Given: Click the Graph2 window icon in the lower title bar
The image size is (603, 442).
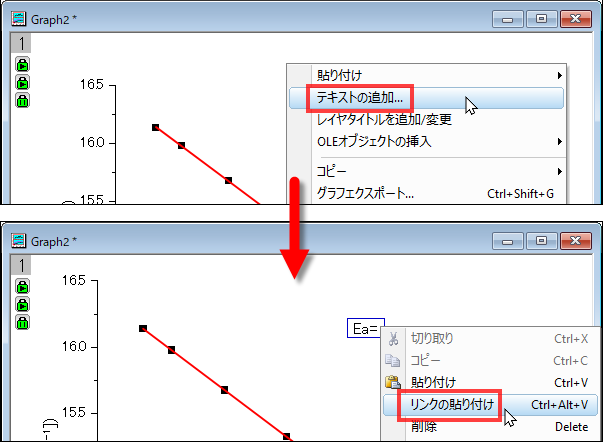Looking at the screenshot, I should pyautogui.click(x=18, y=241).
